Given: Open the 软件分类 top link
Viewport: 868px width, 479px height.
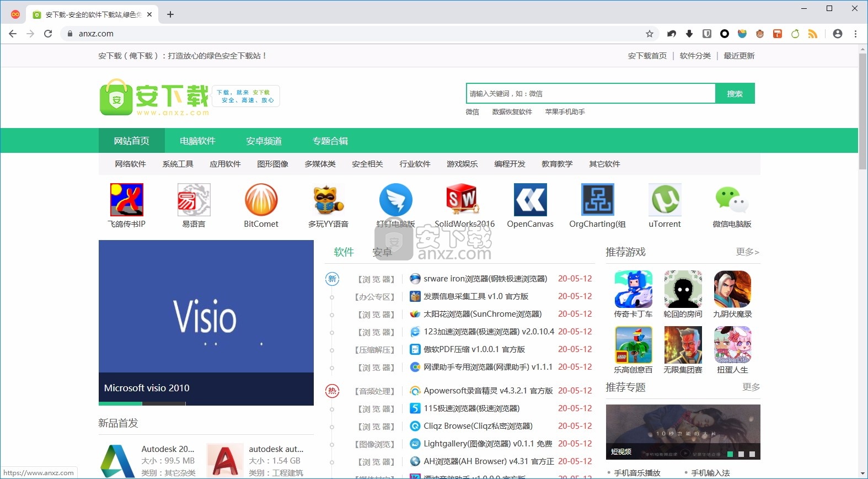Looking at the screenshot, I should [695, 56].
